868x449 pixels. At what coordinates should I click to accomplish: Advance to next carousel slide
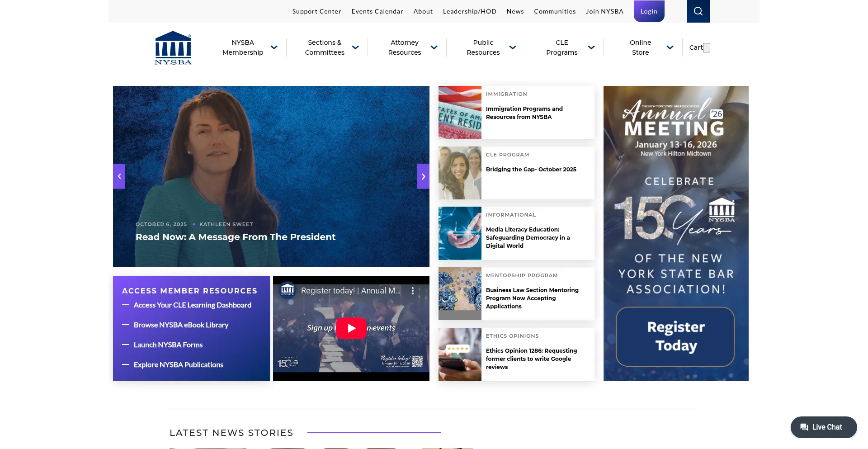[423, 176]
